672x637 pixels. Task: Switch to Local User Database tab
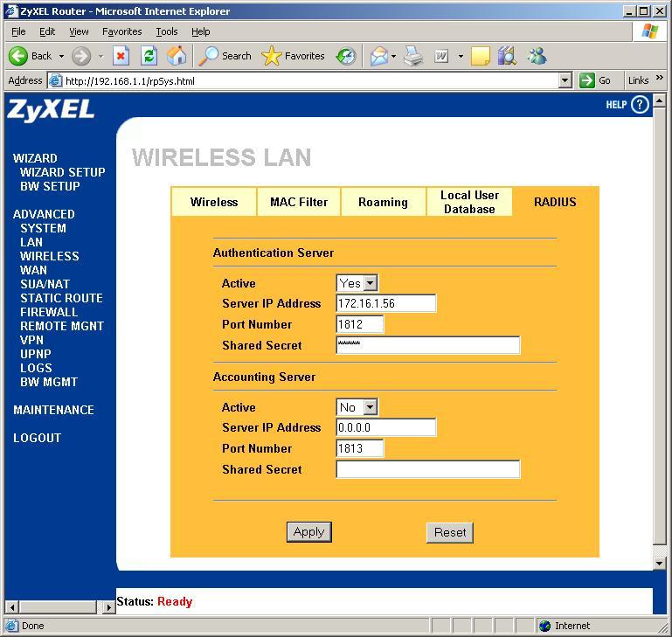469,202
